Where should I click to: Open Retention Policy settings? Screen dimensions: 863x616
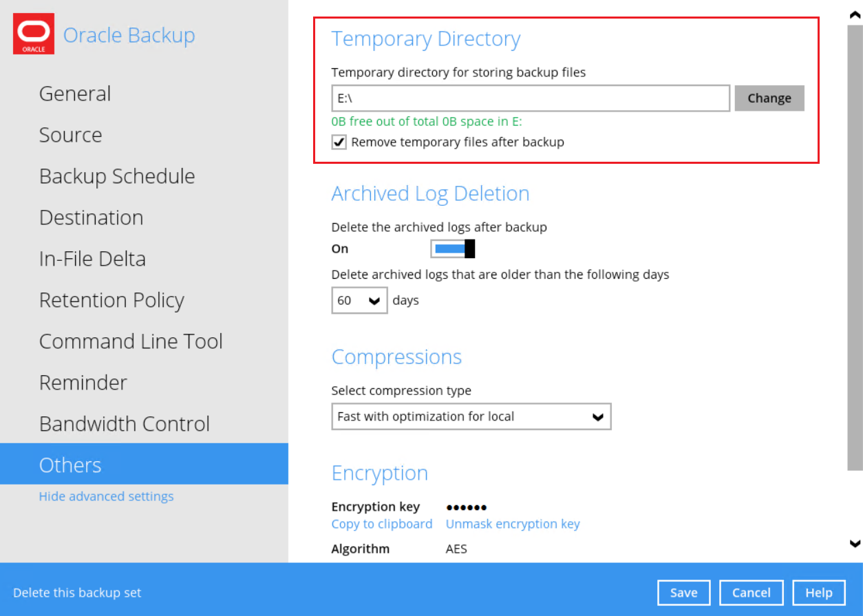(111, 300)
